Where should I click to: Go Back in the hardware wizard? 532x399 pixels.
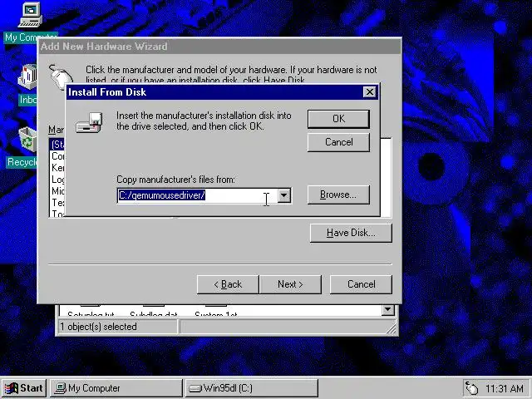click(x=228, y=284)
